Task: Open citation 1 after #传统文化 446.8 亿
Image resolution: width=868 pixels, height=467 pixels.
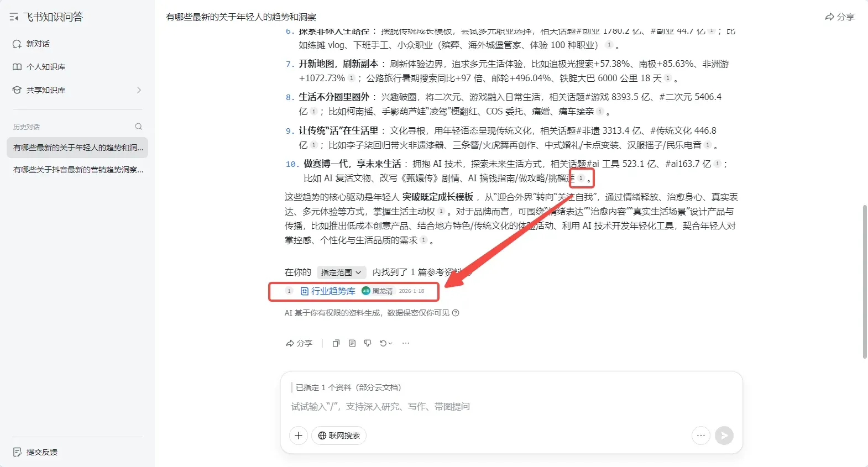Action: (313, 145)
